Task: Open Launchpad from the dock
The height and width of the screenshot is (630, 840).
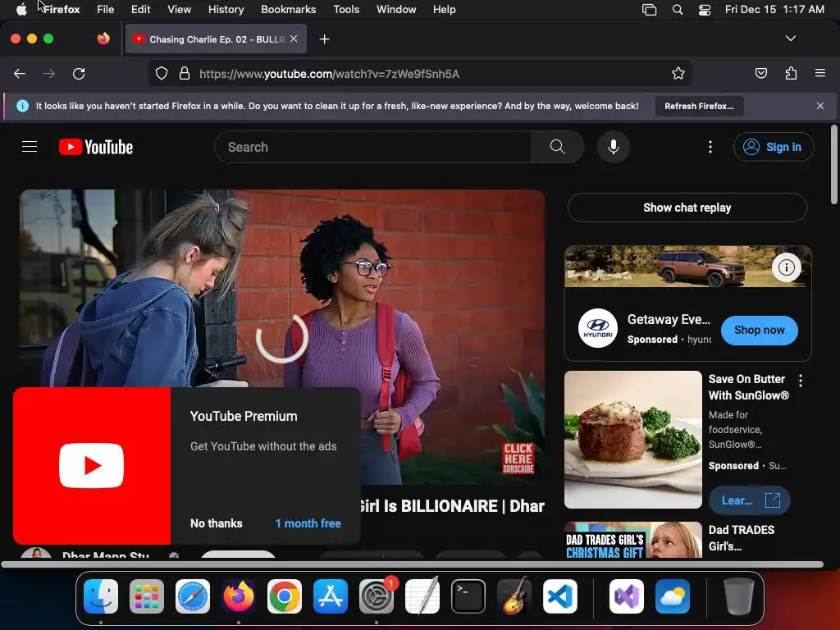Action: pos(147,596)
